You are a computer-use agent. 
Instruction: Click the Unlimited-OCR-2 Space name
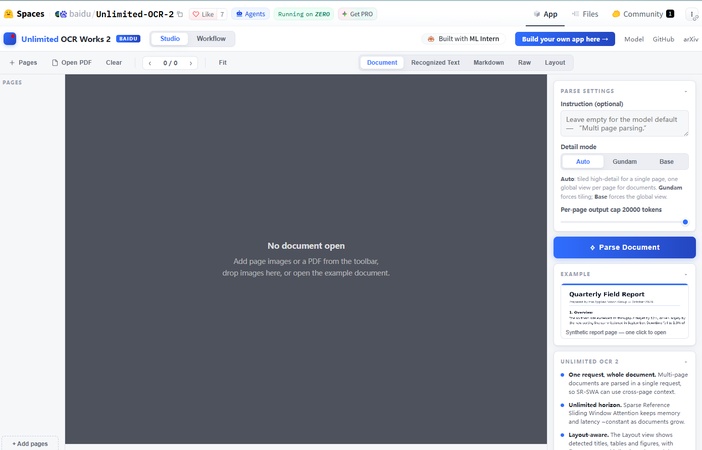pyautogui.click(x=135, y=14)
